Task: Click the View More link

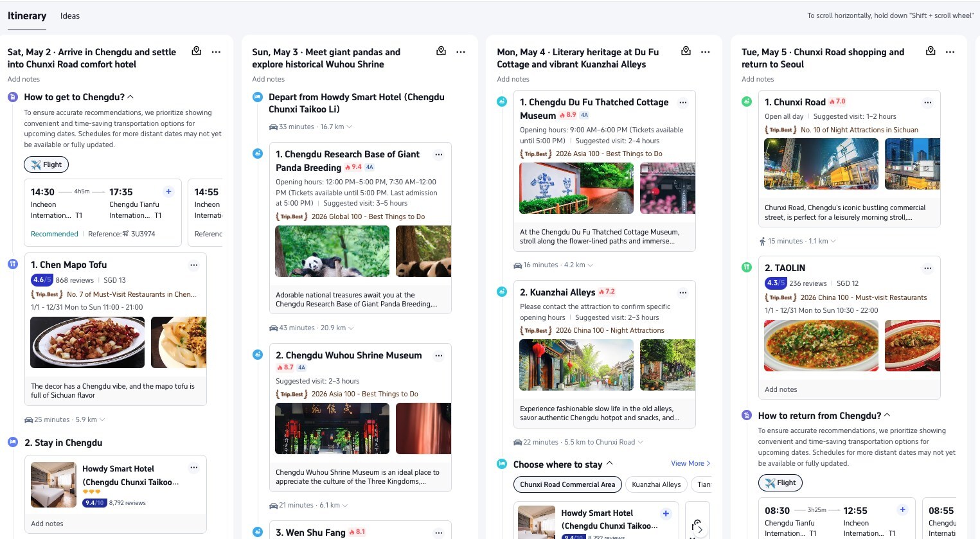Action: click(690, 463)
